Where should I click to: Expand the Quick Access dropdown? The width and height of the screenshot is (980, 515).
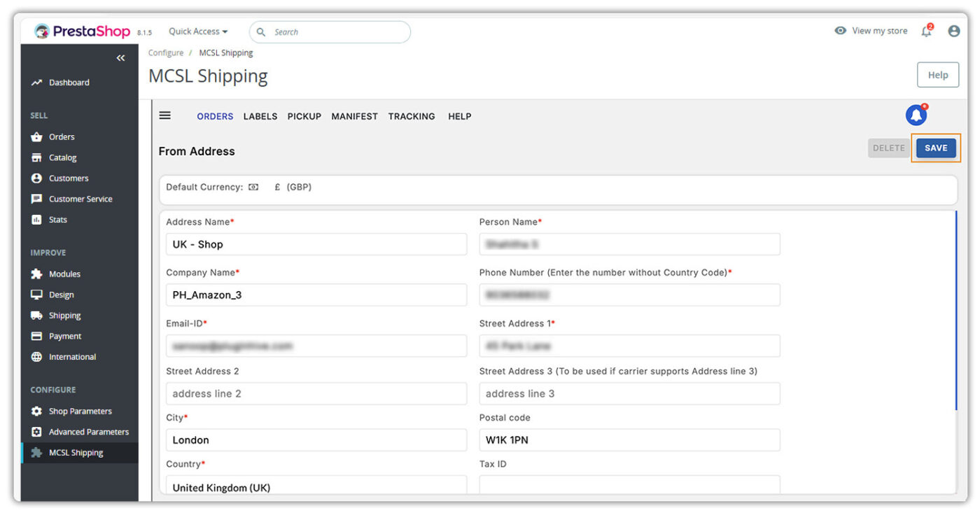[198, 31]
